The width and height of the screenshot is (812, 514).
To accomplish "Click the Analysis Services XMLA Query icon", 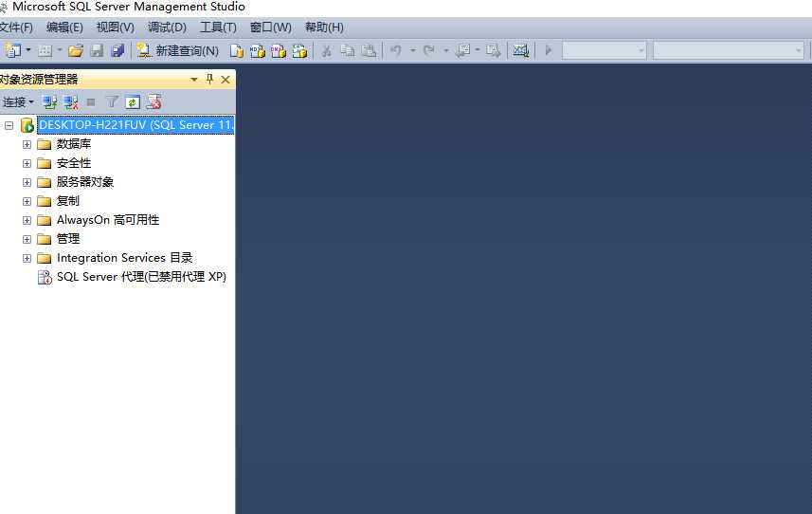I will pos(299,51).
